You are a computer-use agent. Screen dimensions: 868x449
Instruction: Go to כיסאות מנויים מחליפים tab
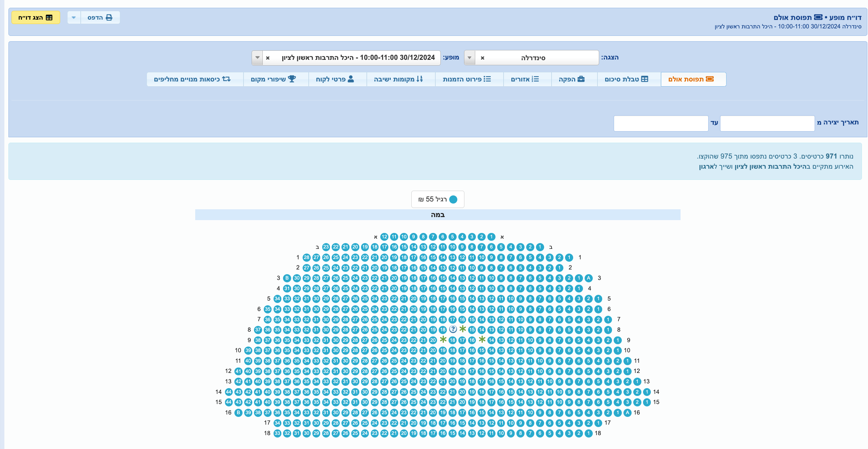click(x=193, y=79)
